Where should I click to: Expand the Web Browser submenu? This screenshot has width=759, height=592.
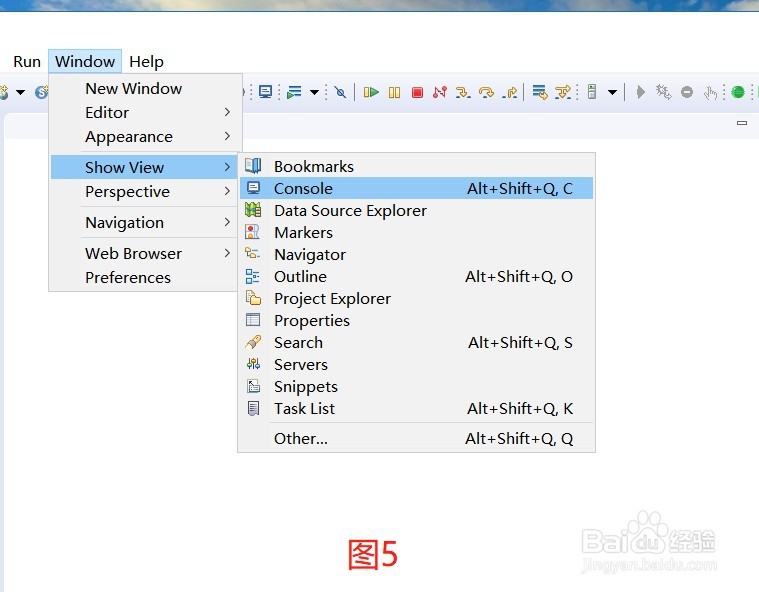[145, 253]
